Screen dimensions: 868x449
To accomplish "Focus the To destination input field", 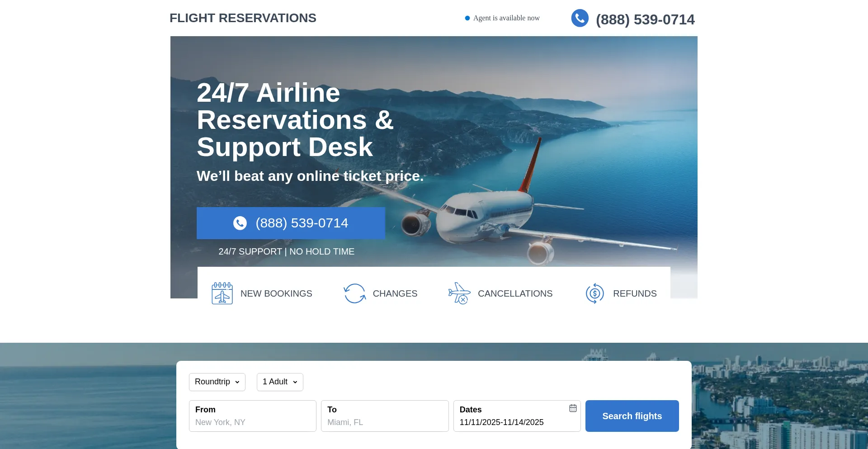I will click(x=385, y=416).
